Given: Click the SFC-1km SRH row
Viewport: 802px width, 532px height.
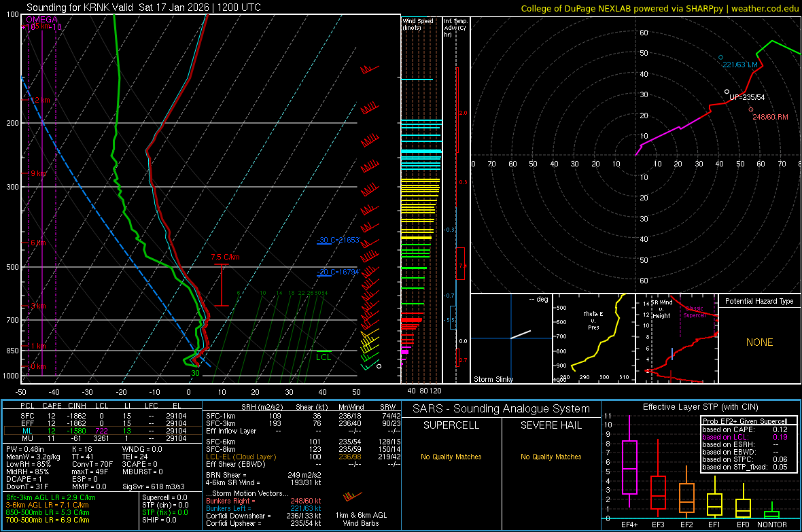Looking at the screenshot, I should (x=303, y=416).
